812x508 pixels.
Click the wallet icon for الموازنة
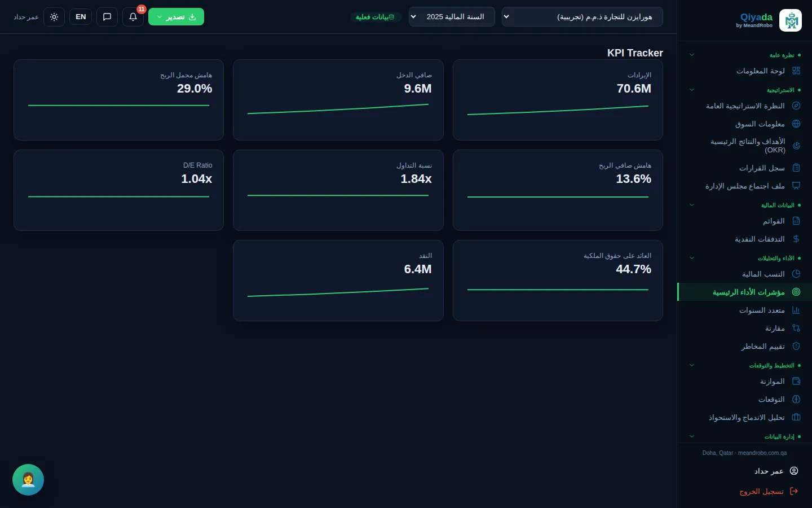coord(796,381)
